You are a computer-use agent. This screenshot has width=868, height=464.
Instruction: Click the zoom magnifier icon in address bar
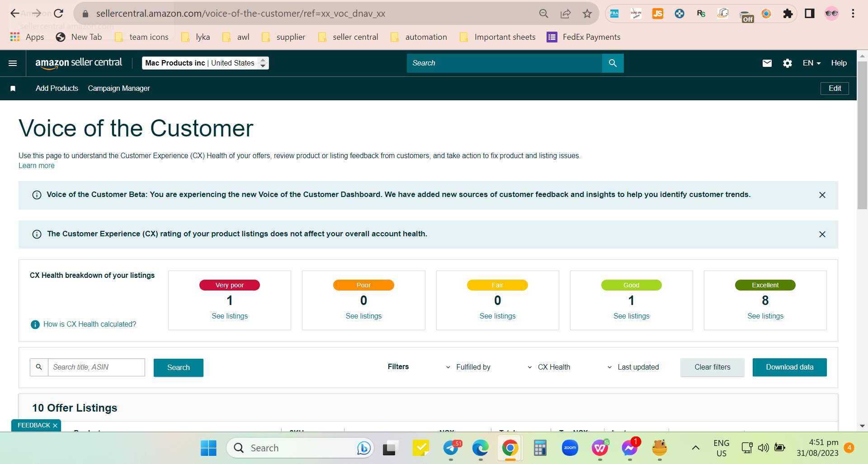pos(544,14)
